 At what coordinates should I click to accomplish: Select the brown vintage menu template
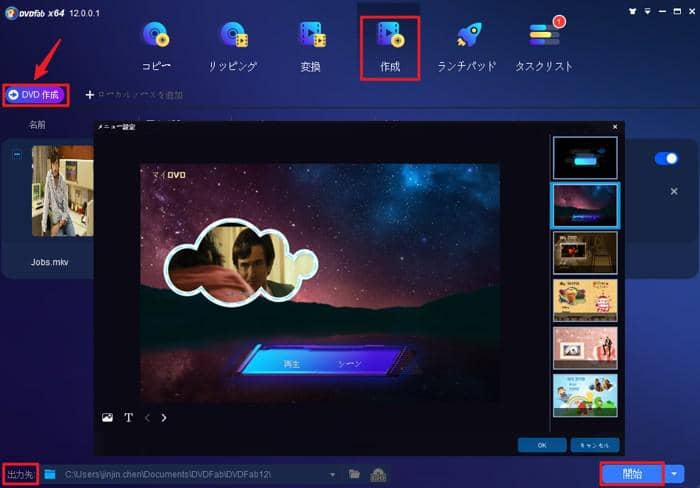point(585,253)
